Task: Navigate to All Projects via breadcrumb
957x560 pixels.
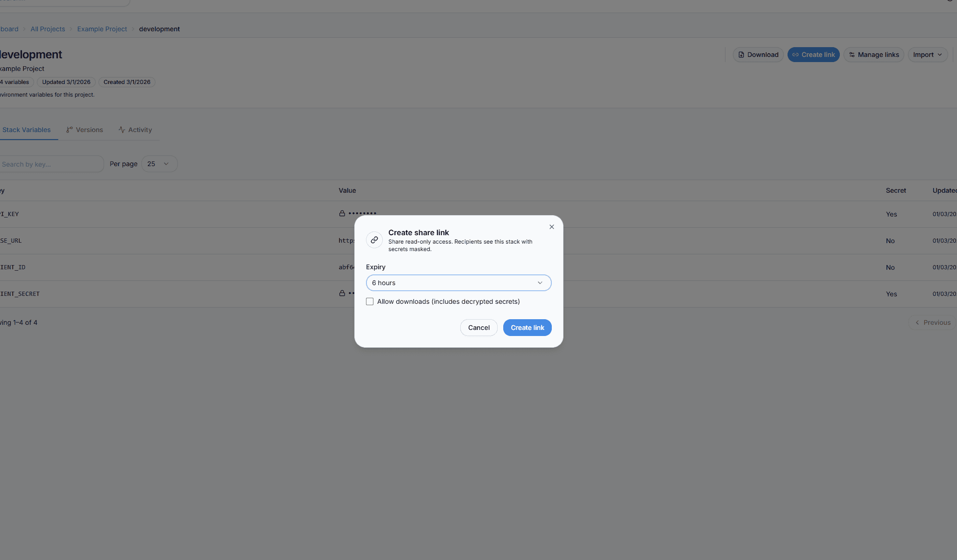Action: (x=48, y=28)
